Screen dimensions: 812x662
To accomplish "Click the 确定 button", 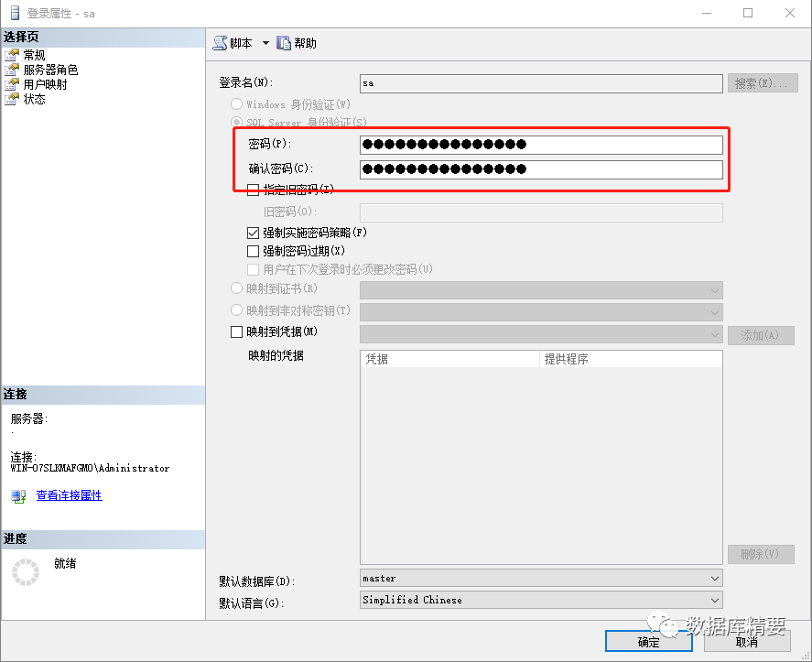I will pyautogui.click(x=649, y=642).
